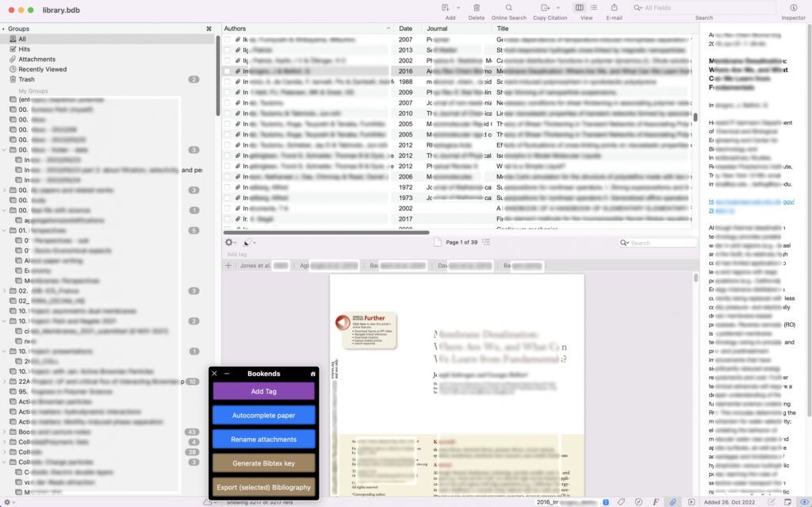Click the All Fields search box
The width and height of the screenshot is (812, 507).
703,8
